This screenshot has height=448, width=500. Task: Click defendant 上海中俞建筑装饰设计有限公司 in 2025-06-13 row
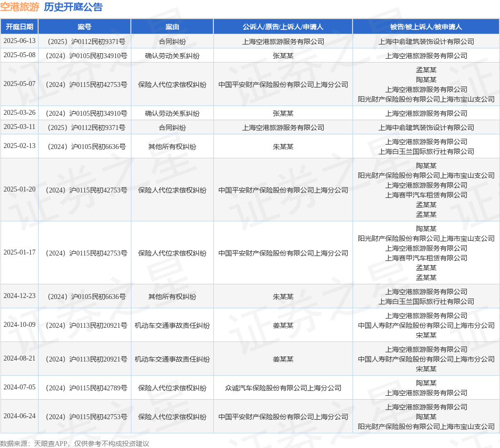(426, 42)
